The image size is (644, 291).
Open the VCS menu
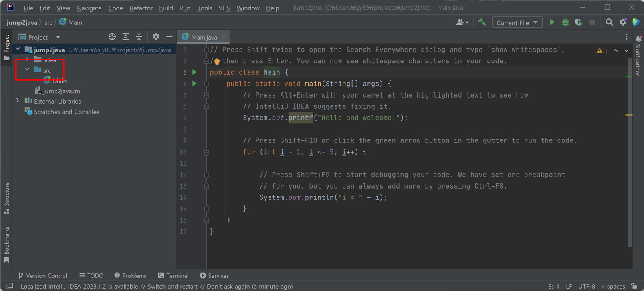[224, 8]
